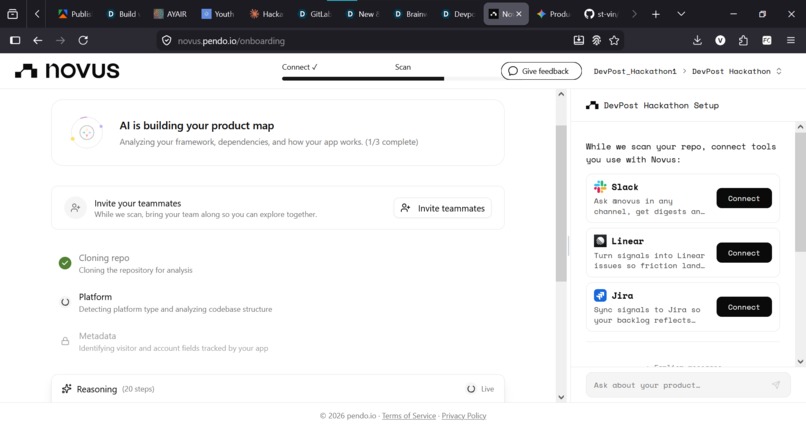This screenshot has width=806, height=428.
Task: Click the DevPost Hackathon Setup header icon
Action: pos(592,105)
